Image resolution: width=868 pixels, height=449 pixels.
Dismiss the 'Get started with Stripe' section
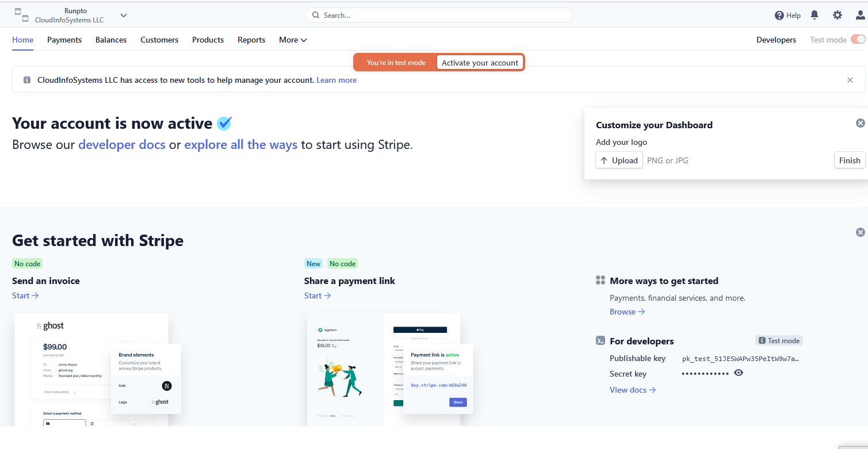tap(860, 232)
